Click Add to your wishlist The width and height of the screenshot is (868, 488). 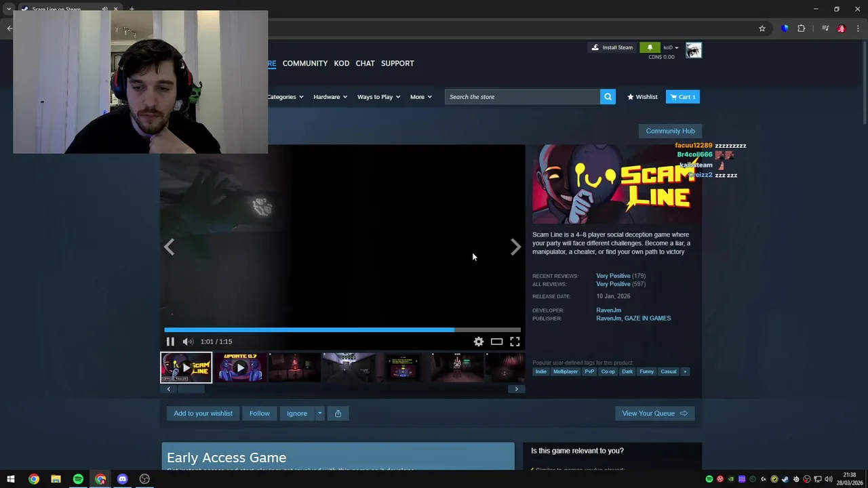point(203,413)
